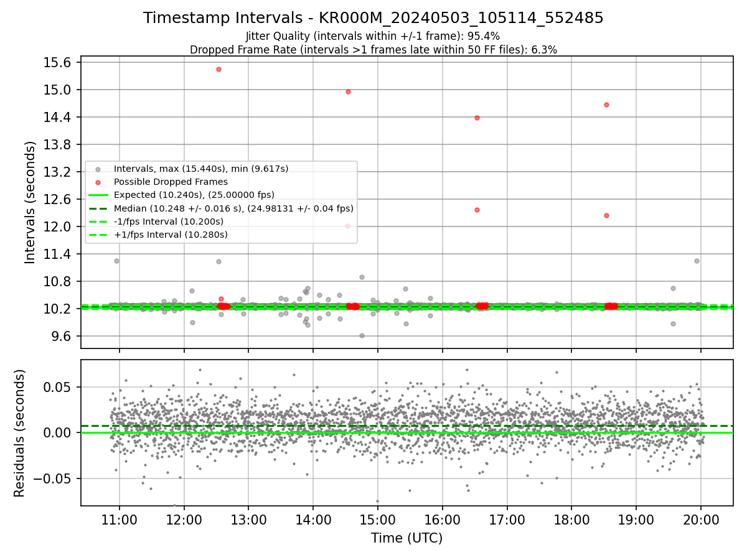Image resolution: width=747 pixels, height=560 pixels.
Task: Click the gray interval point at 9.6 seconds
Action: coord(362,335)
